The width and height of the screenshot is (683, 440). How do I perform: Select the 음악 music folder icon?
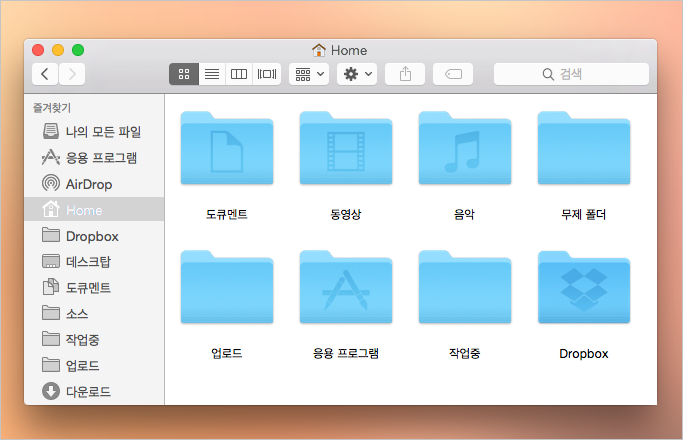pos(465,148)
